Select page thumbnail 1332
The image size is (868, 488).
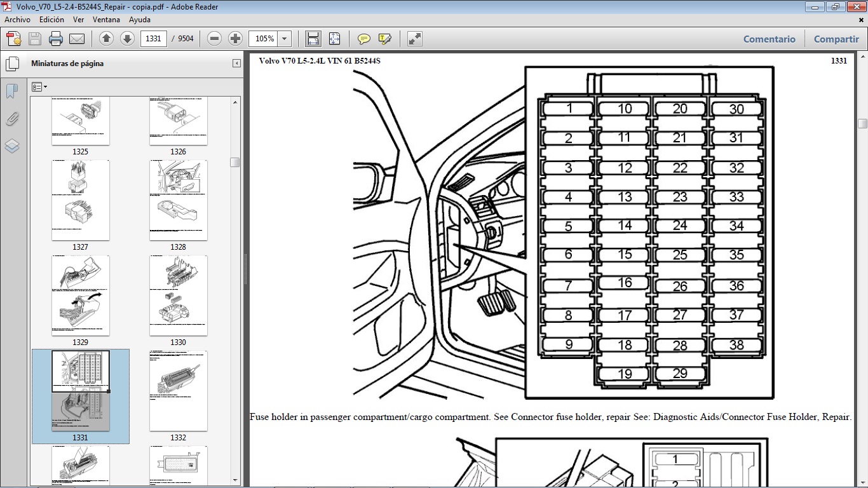[179, 391]
